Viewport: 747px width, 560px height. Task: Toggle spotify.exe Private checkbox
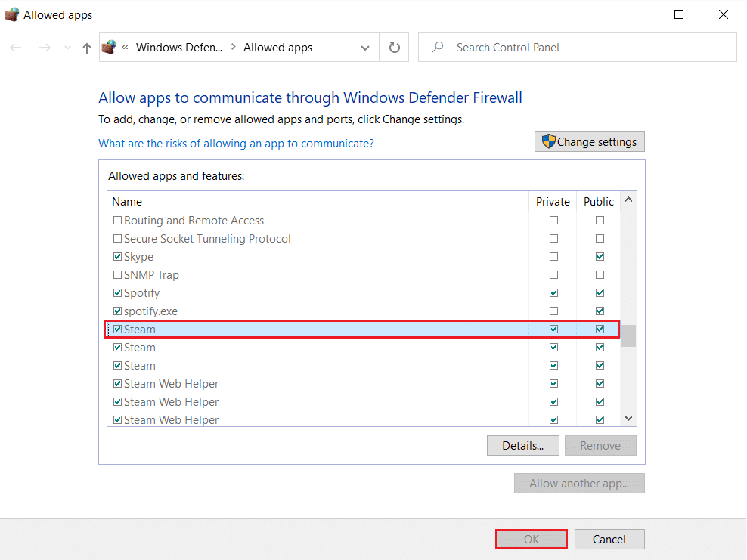(554, 311)
